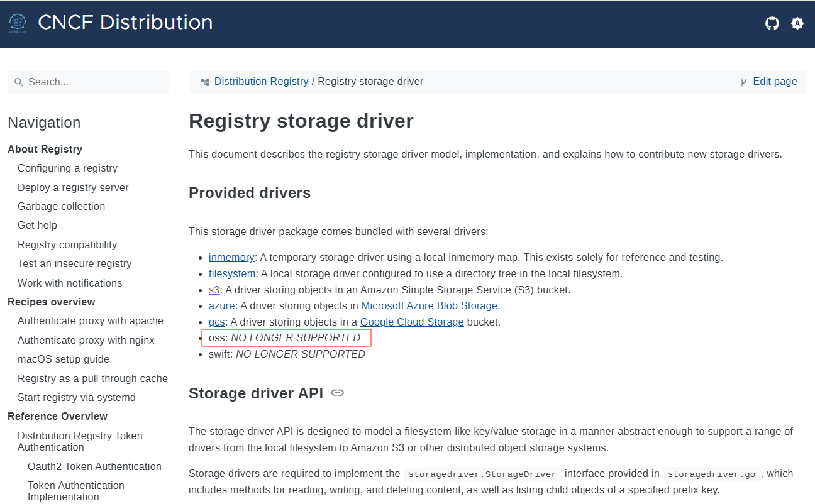
Task: Click the search magnifier icon
Action: [19, 82]
